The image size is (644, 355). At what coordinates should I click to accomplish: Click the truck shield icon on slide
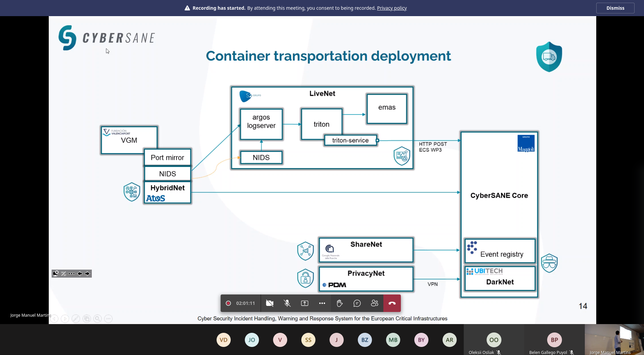click(x=549, y=57)
